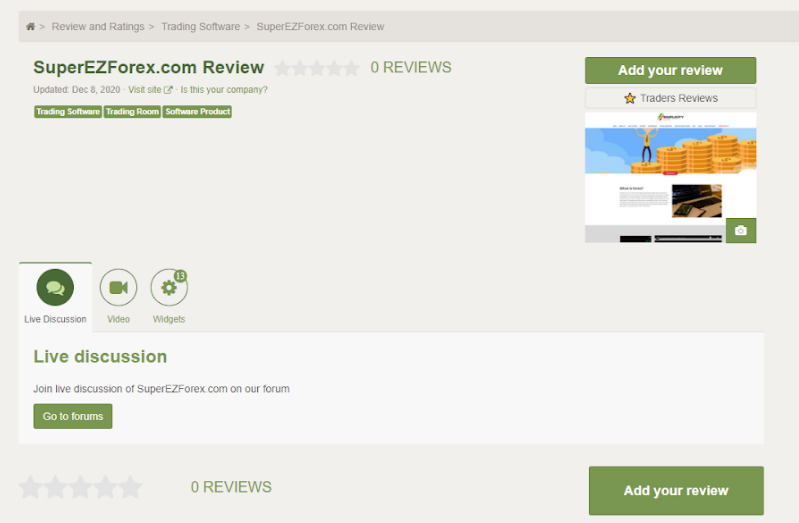Image resolution: width=799 pixels, height=523 pixels.
Task: Click the star icon beside Traders Reviews
Action: [630, 98]
